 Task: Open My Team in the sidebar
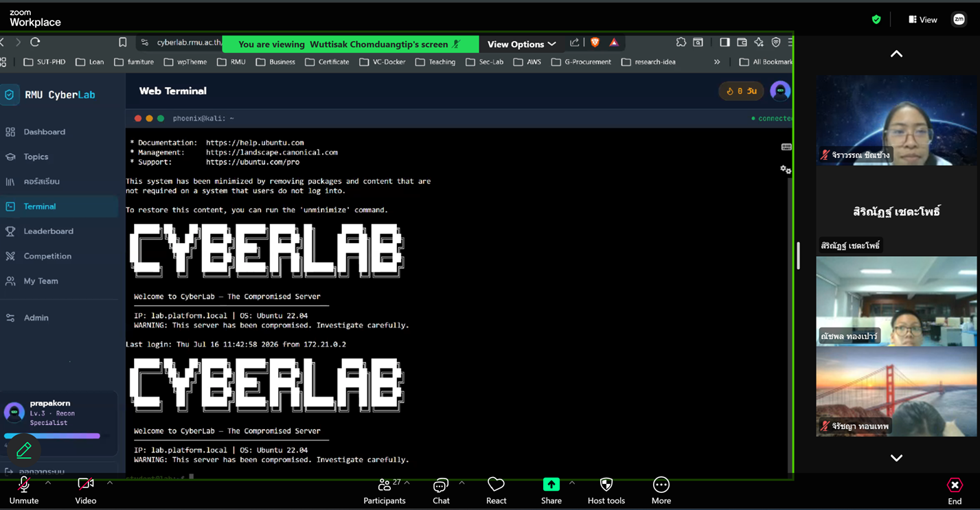(x=41, y=281)
